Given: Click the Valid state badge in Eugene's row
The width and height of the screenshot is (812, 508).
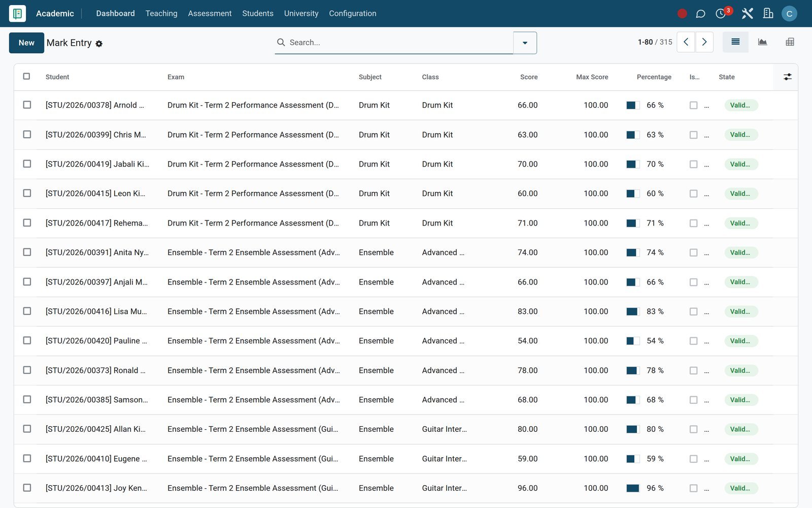Looking at the screenshot, I should point(741,459).
